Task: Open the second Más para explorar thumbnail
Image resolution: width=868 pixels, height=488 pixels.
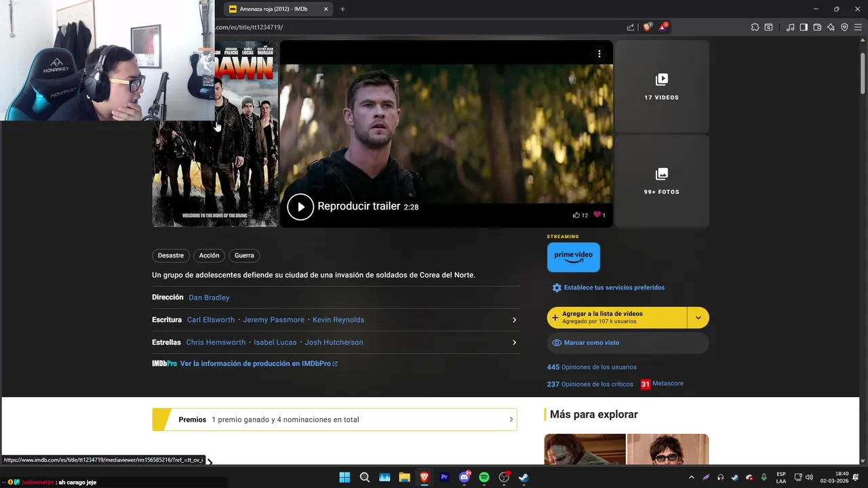Action: click(x=668, y=449)
